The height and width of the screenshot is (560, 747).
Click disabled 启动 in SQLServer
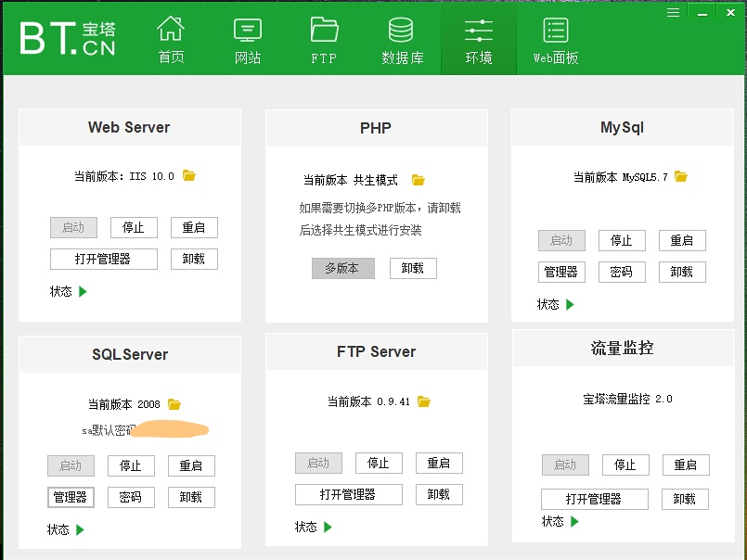point(71,465)
